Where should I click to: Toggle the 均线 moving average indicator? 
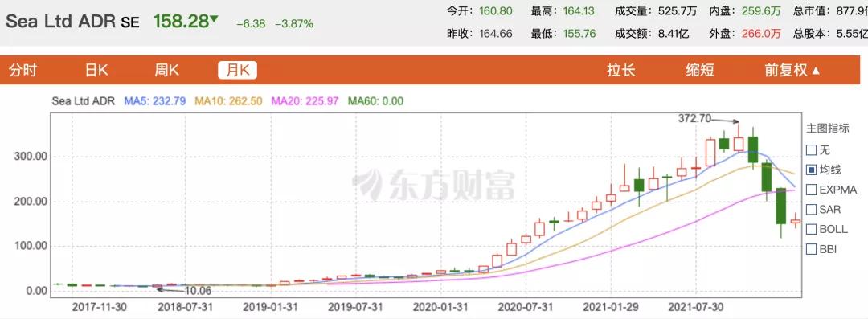(x=812, y=170)
